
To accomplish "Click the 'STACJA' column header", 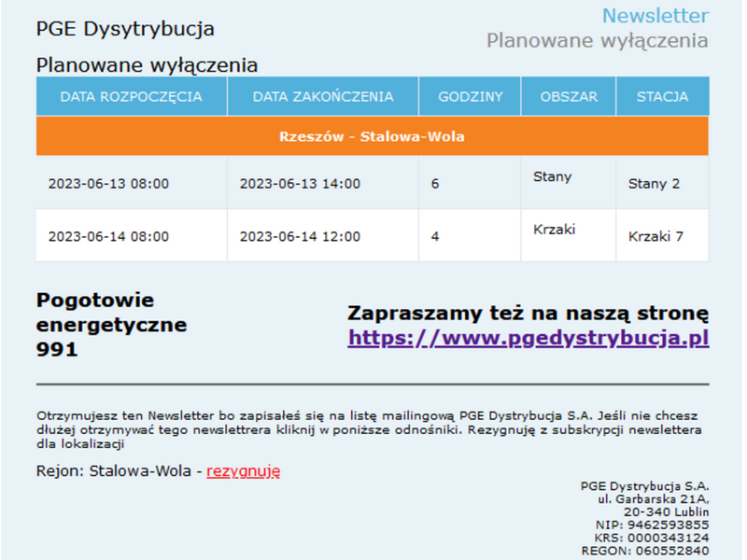I will [x=663, y=97].
